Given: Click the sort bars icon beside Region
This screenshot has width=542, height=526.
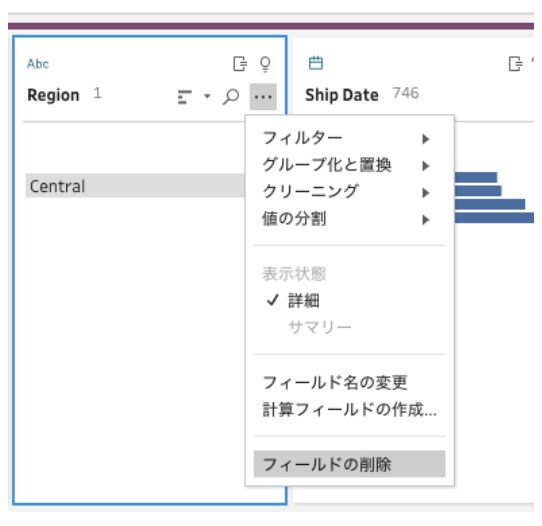Looking at the screenshot, I should pos(185,97).
